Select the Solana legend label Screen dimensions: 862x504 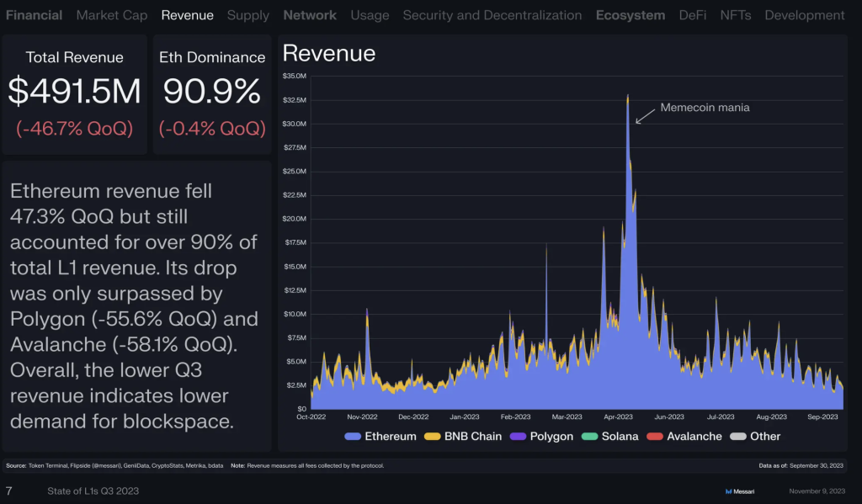click(620, 437)
